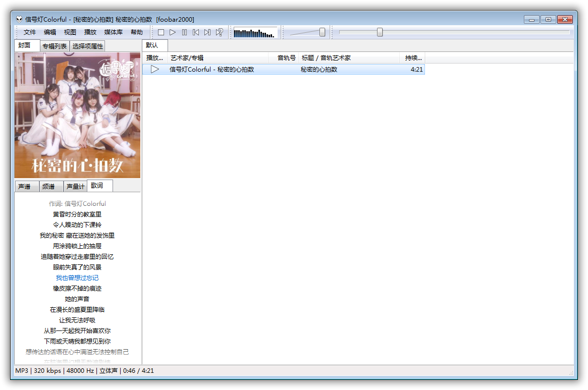Skip to the previous track
This screenshot has width=588, height=390.
pos(196,32)
